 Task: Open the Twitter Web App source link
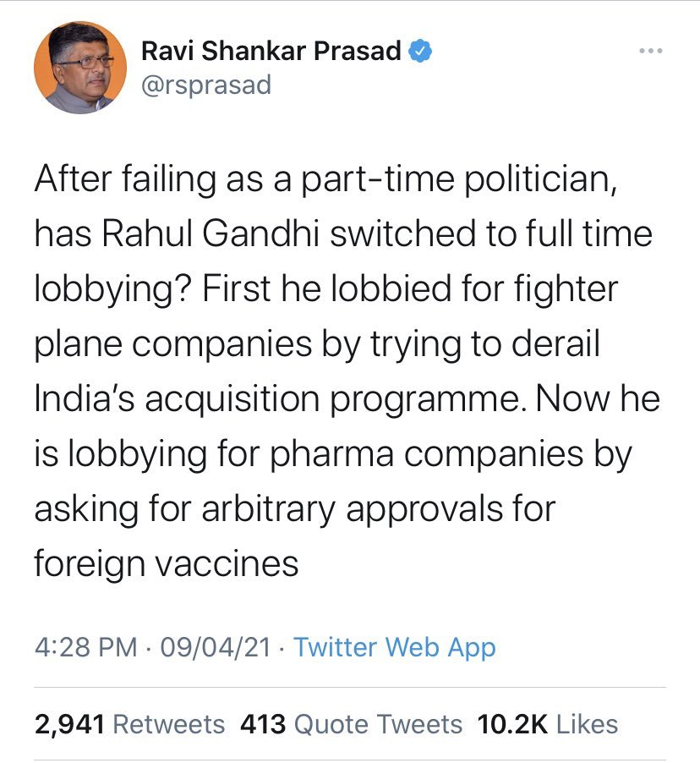point(395,648)
